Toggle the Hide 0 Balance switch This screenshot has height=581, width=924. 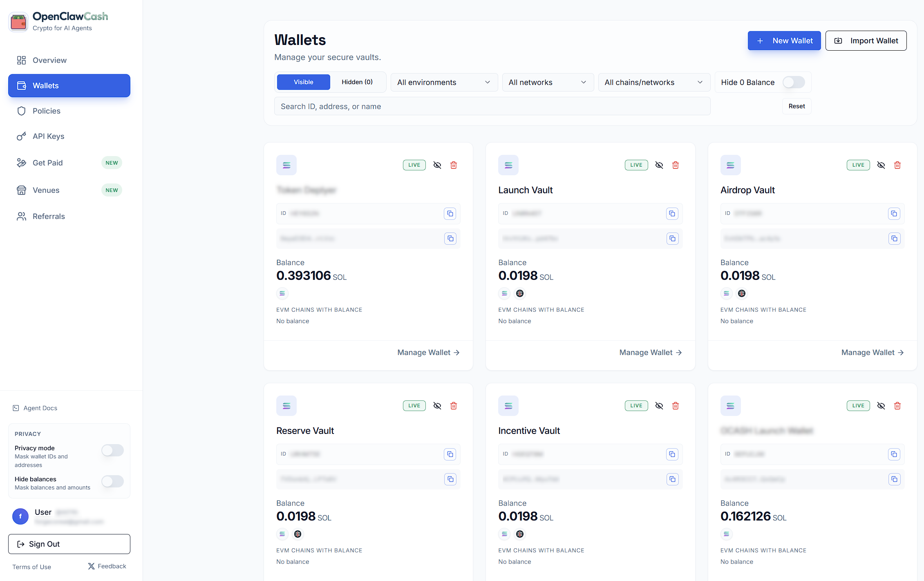pos(793,82)
